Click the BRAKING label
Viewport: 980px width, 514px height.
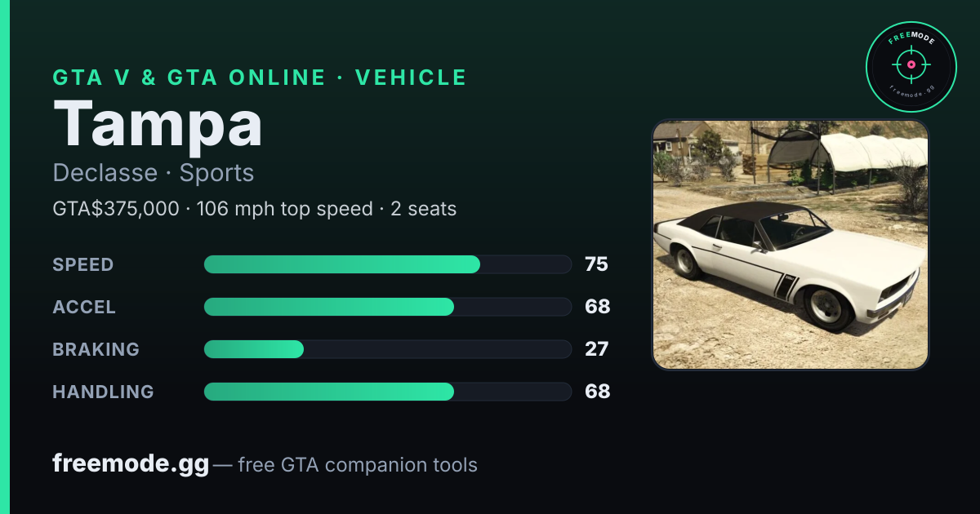pos(96,349)
